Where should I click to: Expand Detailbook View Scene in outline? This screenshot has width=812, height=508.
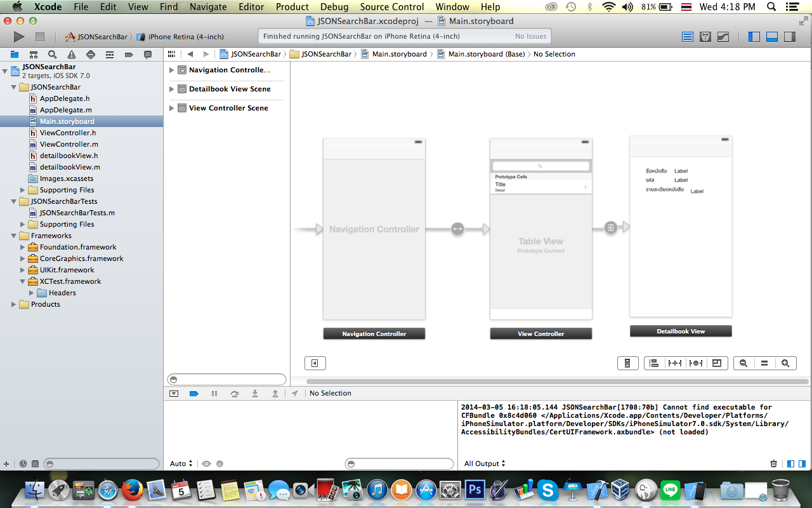click(171, 89)
